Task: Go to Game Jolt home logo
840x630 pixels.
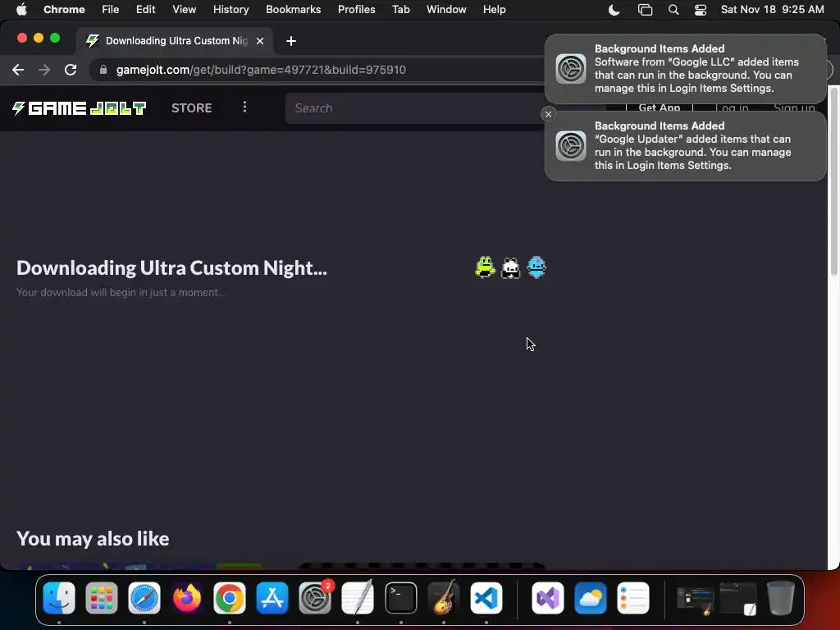Action: pos(80,108)
